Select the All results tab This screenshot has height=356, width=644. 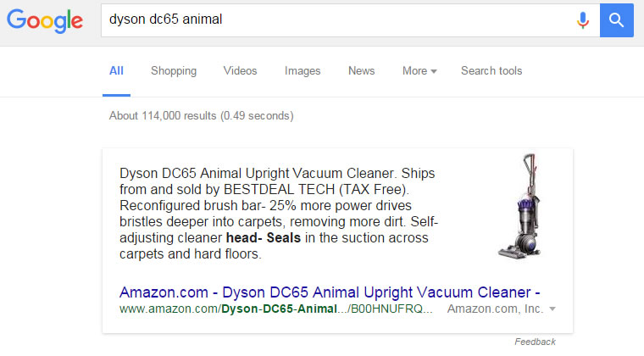[116, 71]
